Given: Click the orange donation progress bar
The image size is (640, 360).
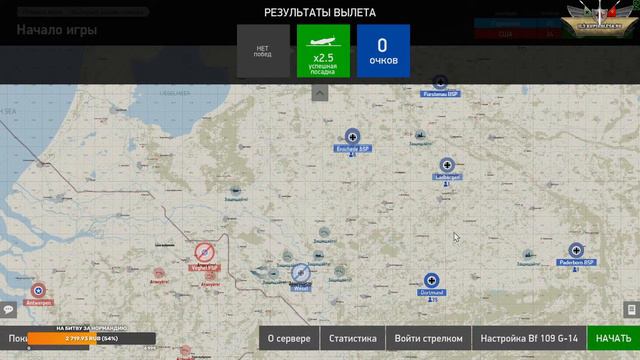Looking at the screenshot, I should pos(91,338).
